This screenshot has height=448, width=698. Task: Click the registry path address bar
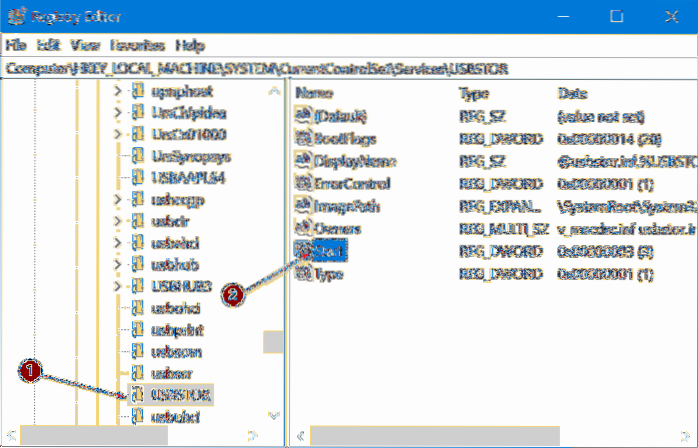coord(349,69)
